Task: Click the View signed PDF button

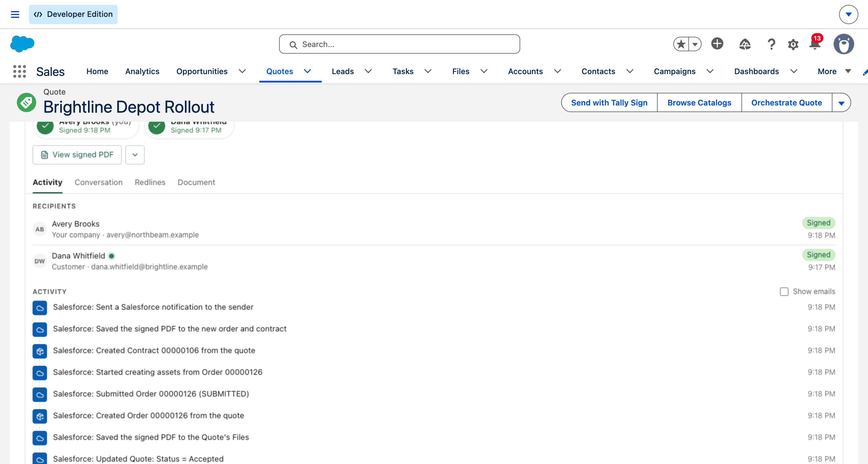Action: pos(77,155)
